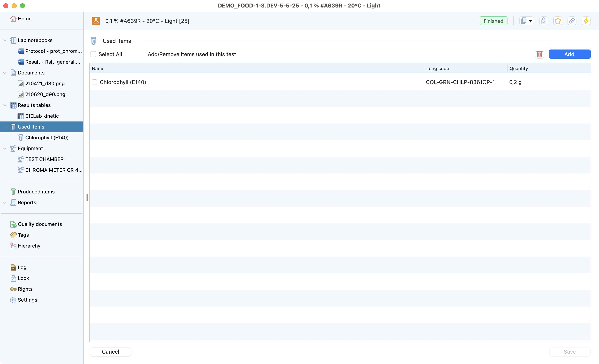Click the star favorite icon

[558, 21]
